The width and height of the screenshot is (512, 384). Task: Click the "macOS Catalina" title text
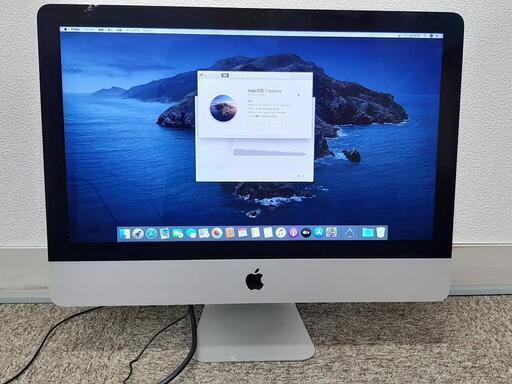(x=264, y=91)
